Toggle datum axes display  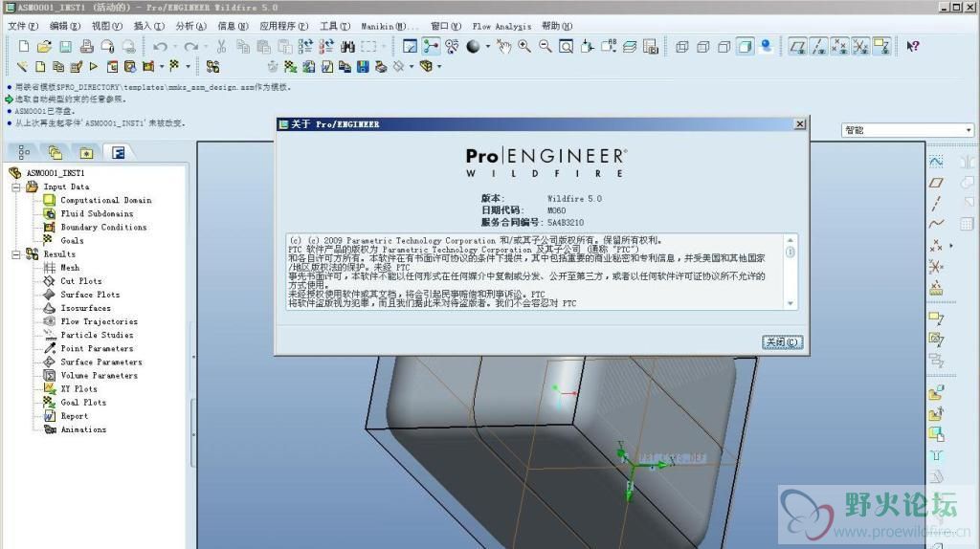(x=819, y=46)
